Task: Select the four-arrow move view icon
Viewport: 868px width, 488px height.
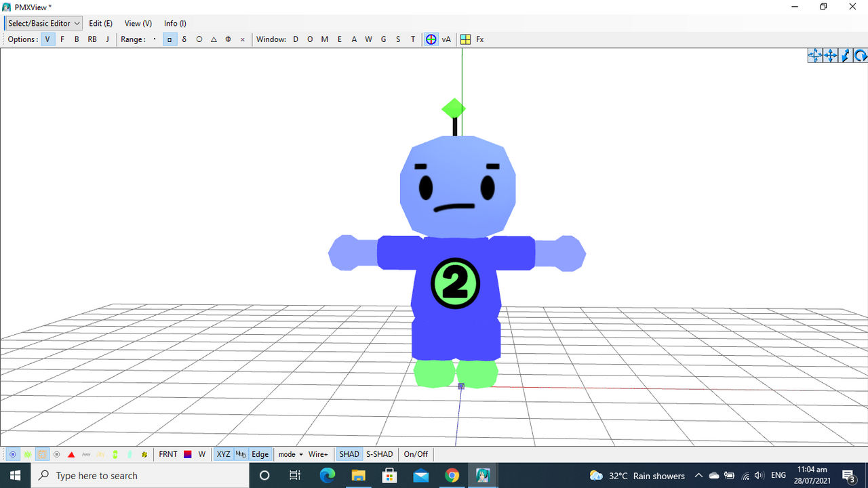Action: 830,56
